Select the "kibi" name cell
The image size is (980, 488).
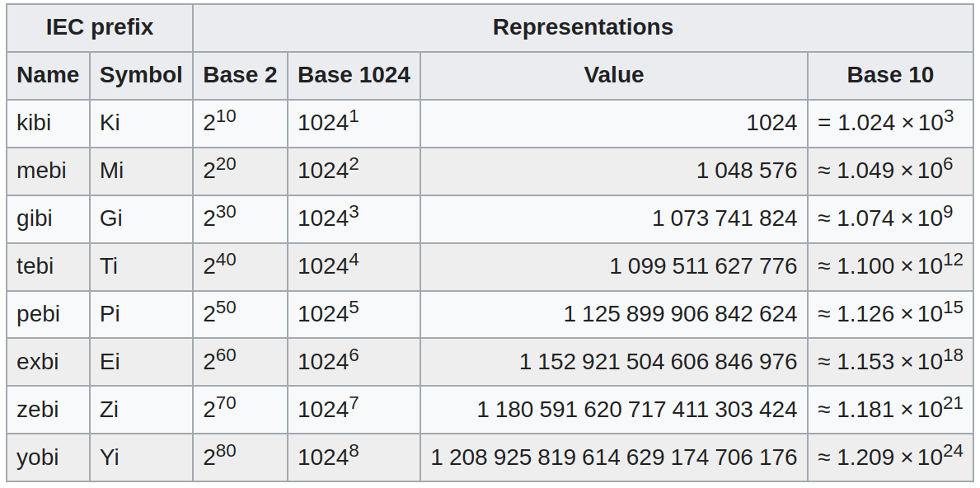click(x=34, y=123)
